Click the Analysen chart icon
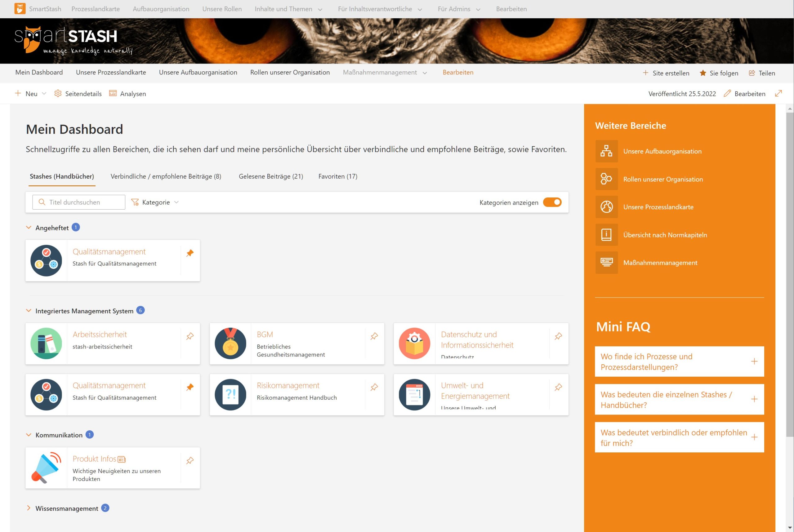 coord(113,93)
